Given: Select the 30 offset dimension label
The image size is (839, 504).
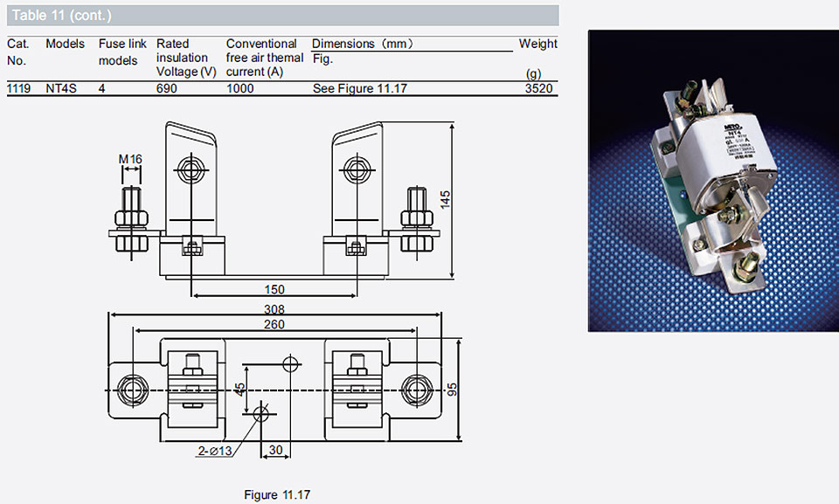Looking at the screenshot, I should click(275, 450).
